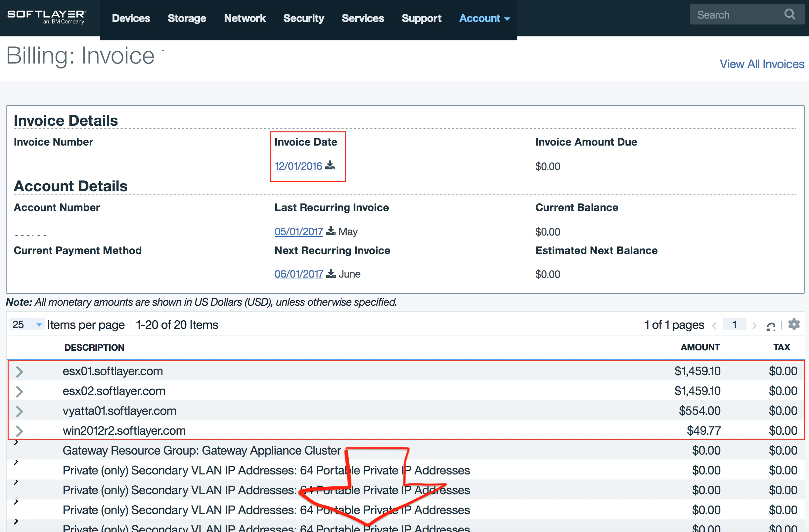This screenshot has width=809, height=532.
Task: Click the search magnifier icon
Action: 789,14
